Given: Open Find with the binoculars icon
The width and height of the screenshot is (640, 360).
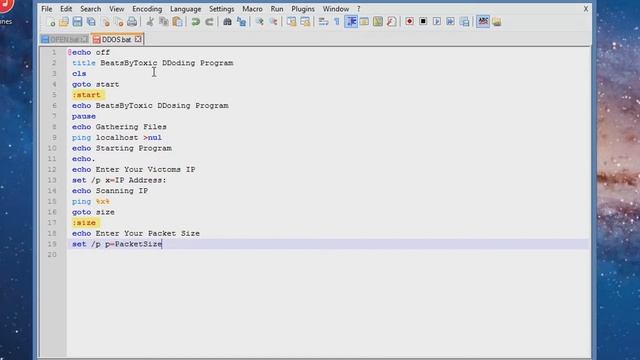Looking at the screenshot, I should tap(227, 22).
